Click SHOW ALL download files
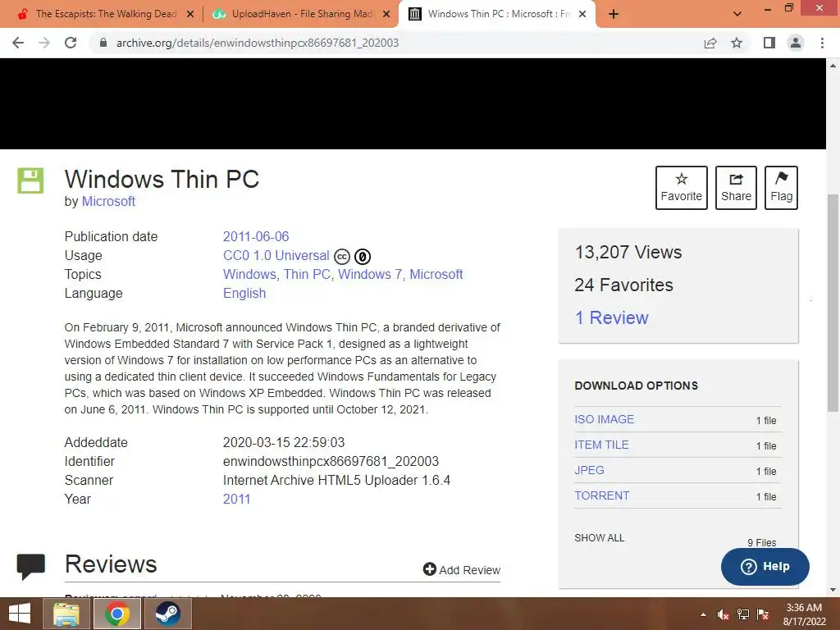Screen dimensions: 840x630 coord(600,538)
